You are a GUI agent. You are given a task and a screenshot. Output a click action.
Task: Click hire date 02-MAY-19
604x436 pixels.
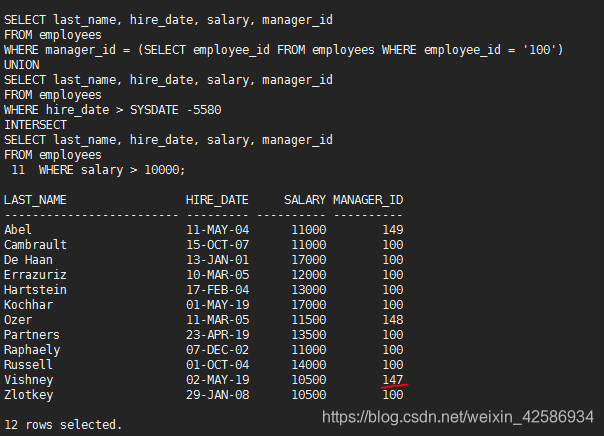pos(218,380)
